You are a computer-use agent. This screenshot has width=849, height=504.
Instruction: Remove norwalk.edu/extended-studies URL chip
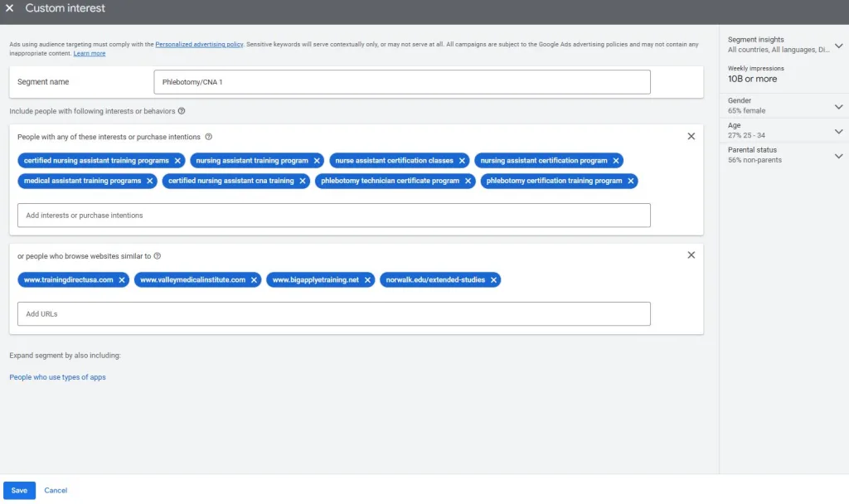493,280
